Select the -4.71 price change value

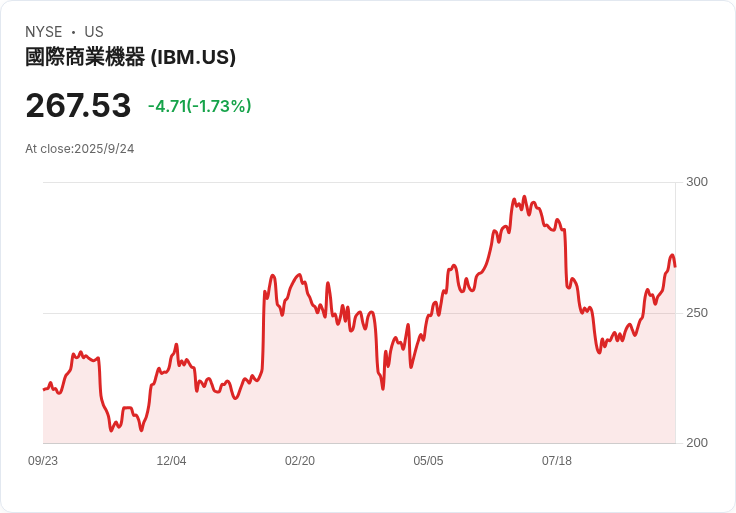tap(166, 106)
